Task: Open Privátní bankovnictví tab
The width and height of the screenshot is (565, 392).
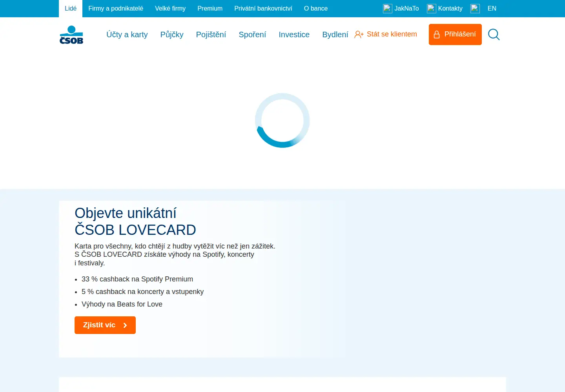Action: (263, 9)
